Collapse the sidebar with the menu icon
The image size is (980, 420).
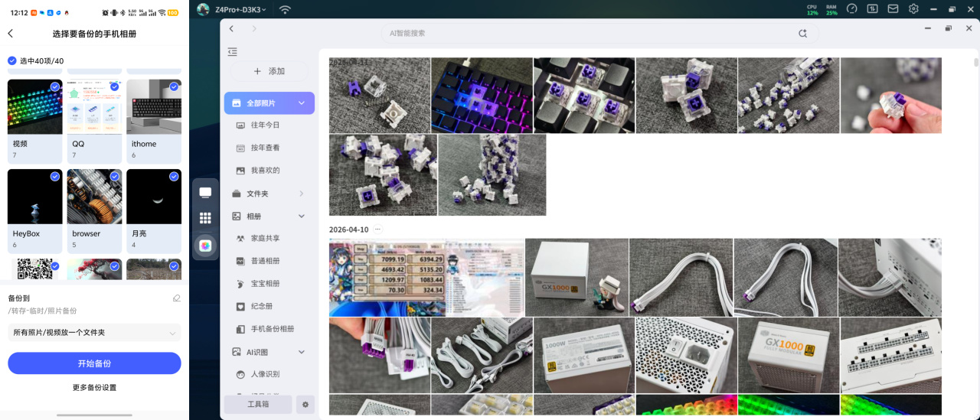pyautogui.click(x=233, y=52)
